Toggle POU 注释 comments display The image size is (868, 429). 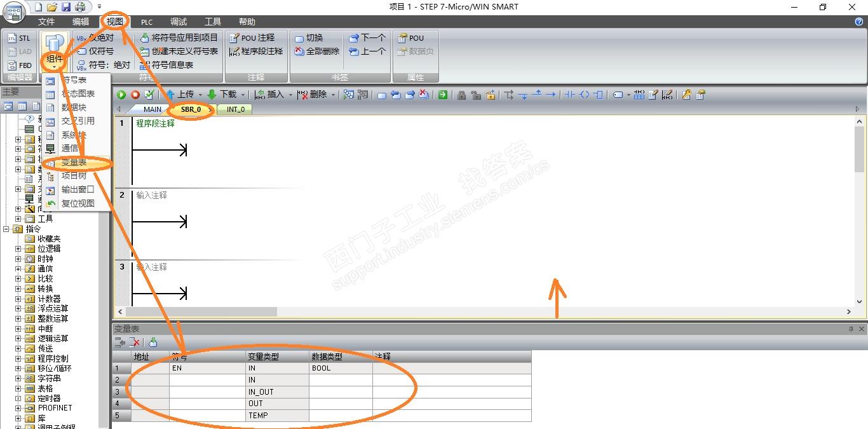pos(252,37)
